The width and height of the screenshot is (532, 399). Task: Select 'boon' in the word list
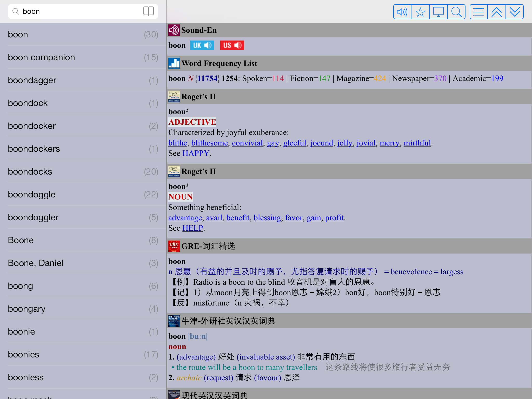(x=83, y=35)
